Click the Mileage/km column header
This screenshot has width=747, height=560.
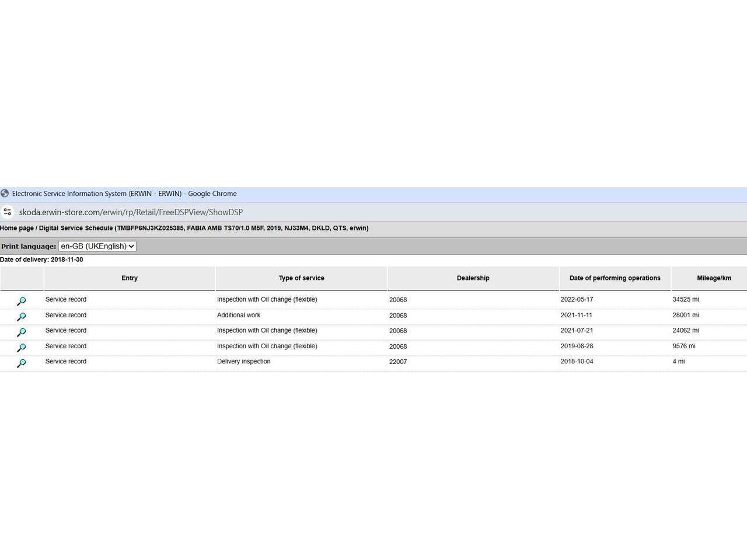point(713,278)
